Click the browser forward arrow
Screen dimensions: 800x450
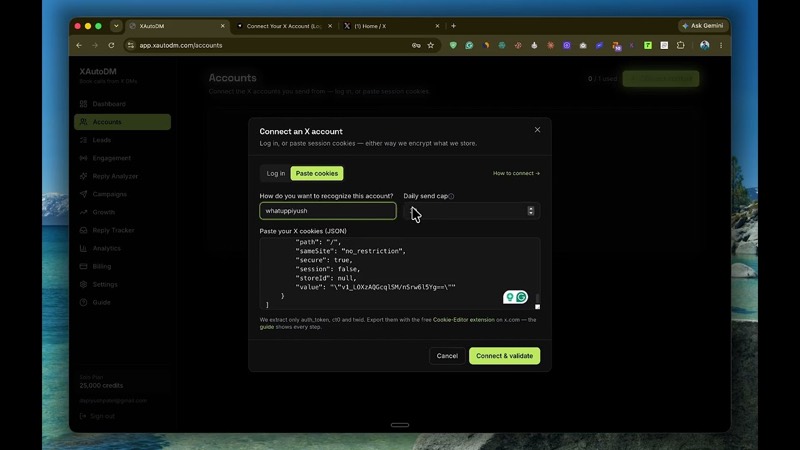point(95,45)
